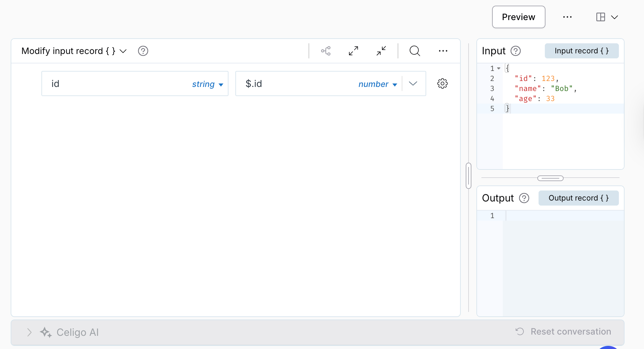Open the layout view selector icon
Viewport: 644px width, 349px height.
tap(600, 17)
